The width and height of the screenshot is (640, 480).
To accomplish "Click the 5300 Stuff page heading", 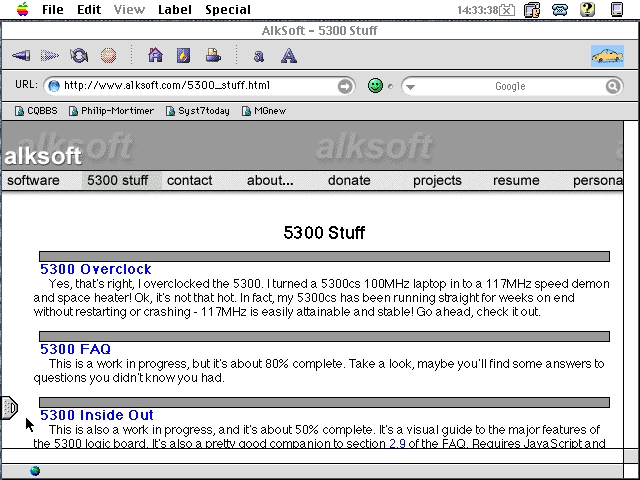I will [x=324, y=233].
